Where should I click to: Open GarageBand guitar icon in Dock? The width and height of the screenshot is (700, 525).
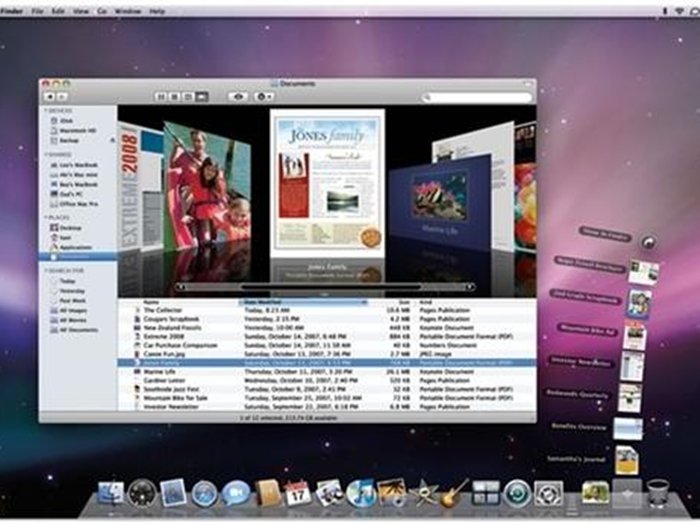point(454,493)
